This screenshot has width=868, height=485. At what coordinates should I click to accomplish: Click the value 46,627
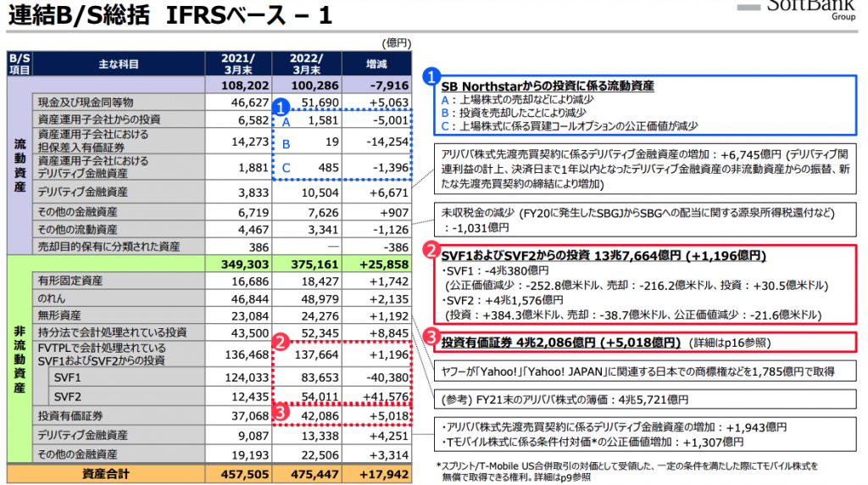[250, 103]
